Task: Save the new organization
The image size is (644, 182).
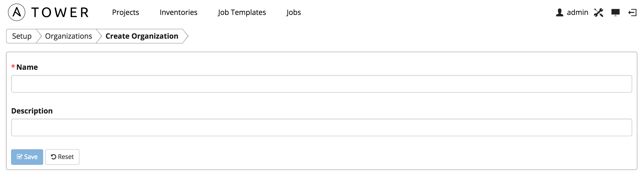Action: tap(27, 157)
